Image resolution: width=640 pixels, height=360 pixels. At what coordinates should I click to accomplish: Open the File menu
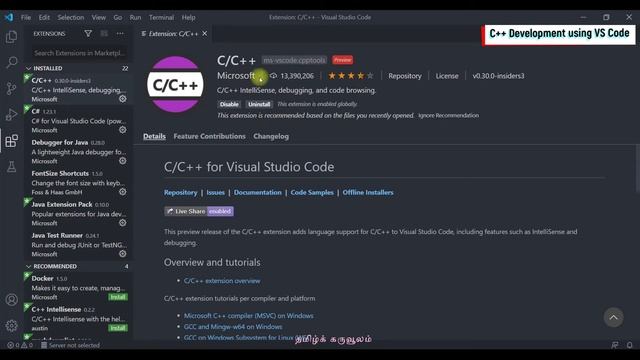click(x=26, y=17)
